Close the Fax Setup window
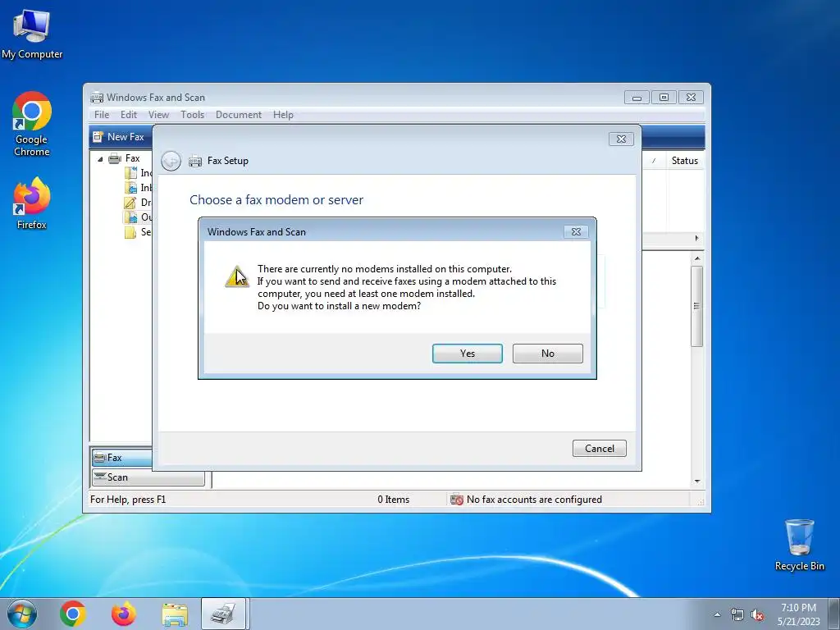 coord(621,139)
